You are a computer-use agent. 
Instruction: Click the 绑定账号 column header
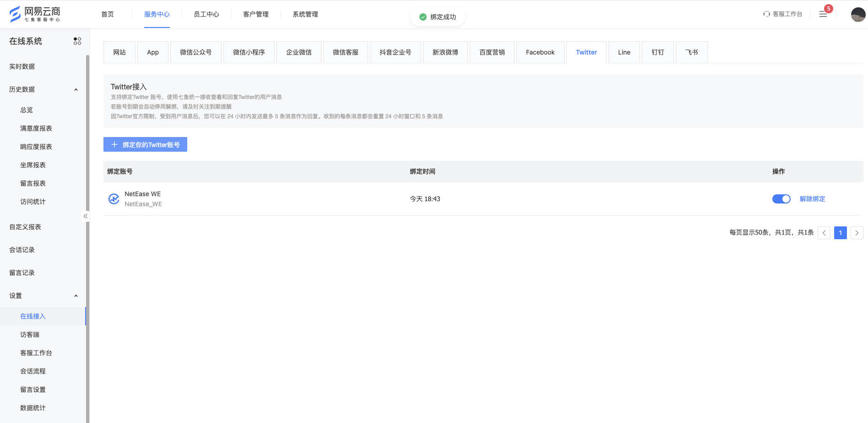tap(120, 171)
